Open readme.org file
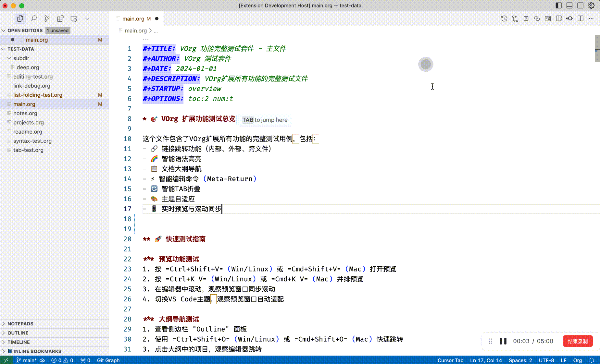 click(x=55, y=132)
